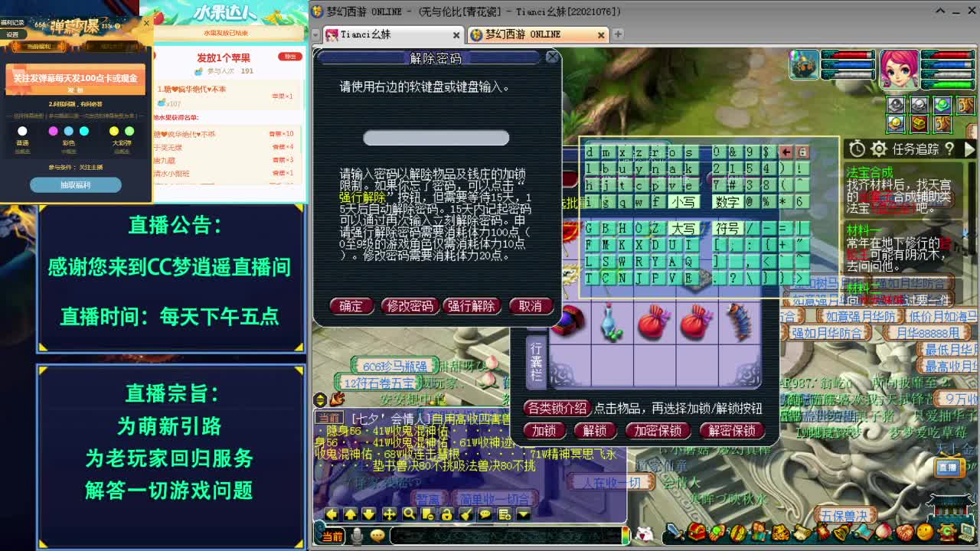Click the sword attack icon in bottom bar

tap(675, 532)
